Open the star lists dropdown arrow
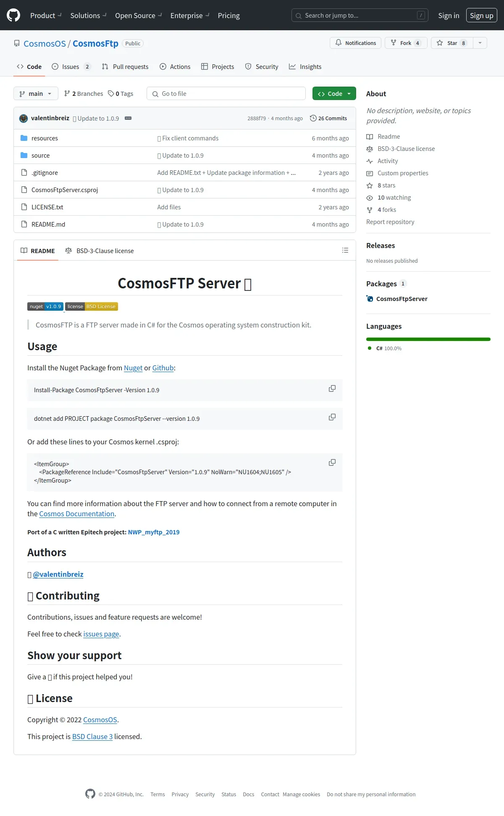Viewport: 504px width, 816px height. coord(480,43)
